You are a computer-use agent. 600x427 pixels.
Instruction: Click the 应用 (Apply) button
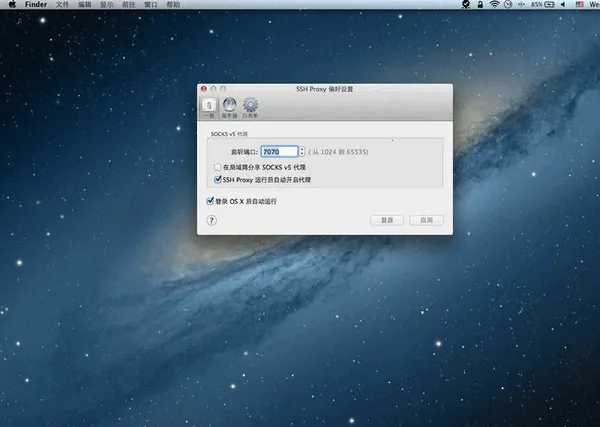[426, 220]
